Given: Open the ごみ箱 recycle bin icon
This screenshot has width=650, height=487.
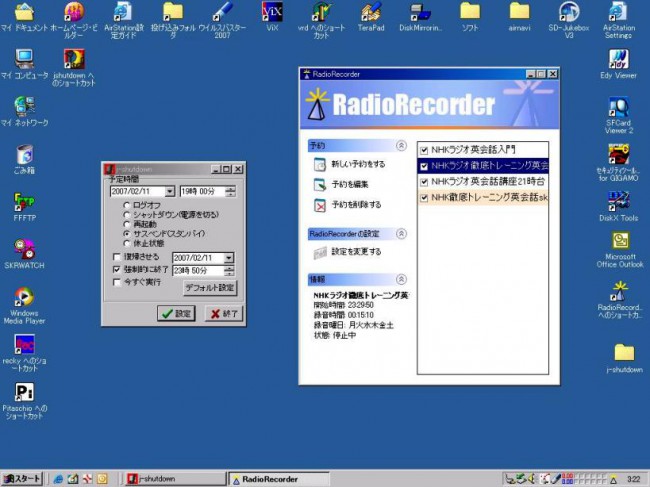Looking at the screenshot, I should (24, 154).
